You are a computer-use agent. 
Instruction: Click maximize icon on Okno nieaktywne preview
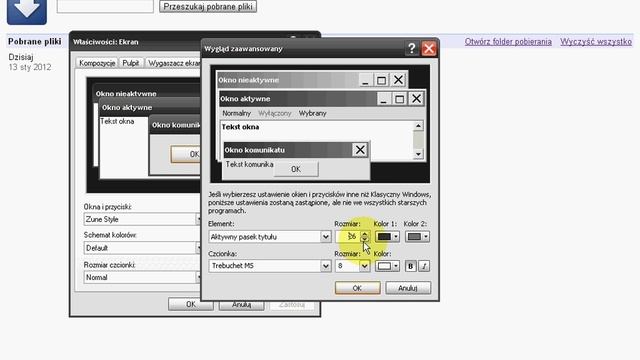pos(382,80)
